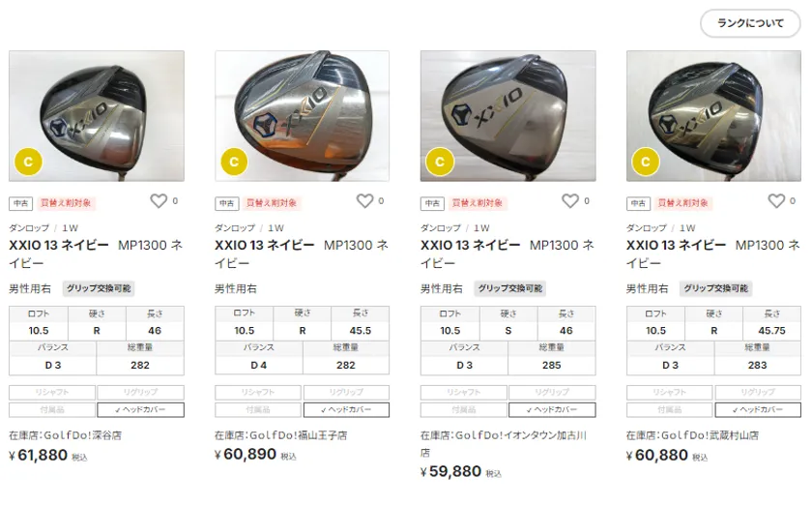
Task: Click the C rank badge on third photo
Action: click(440, 163)
